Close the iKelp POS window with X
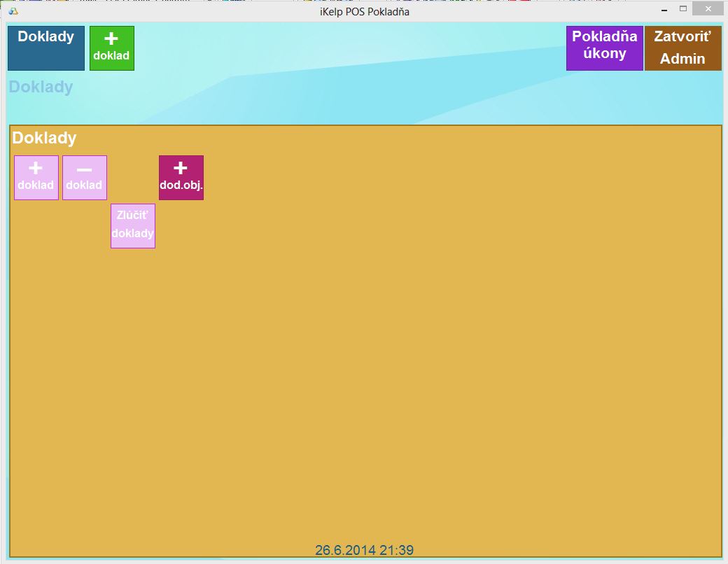 coord(708,8)
